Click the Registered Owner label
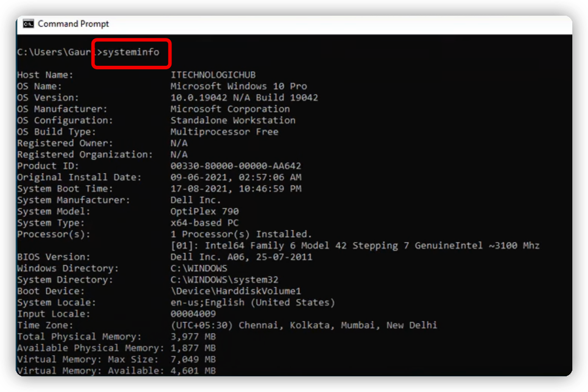 (x=65, y=143)
